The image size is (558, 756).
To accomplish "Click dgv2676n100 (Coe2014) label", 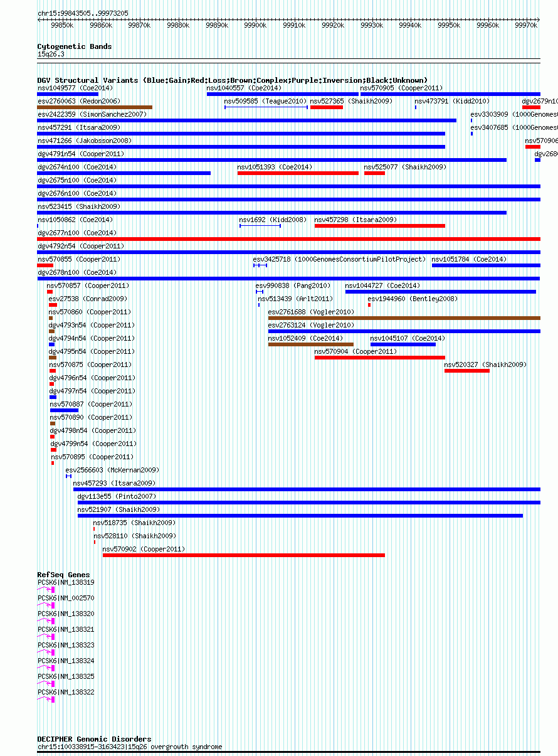I will pyautogui.click(x=77, y=194).
